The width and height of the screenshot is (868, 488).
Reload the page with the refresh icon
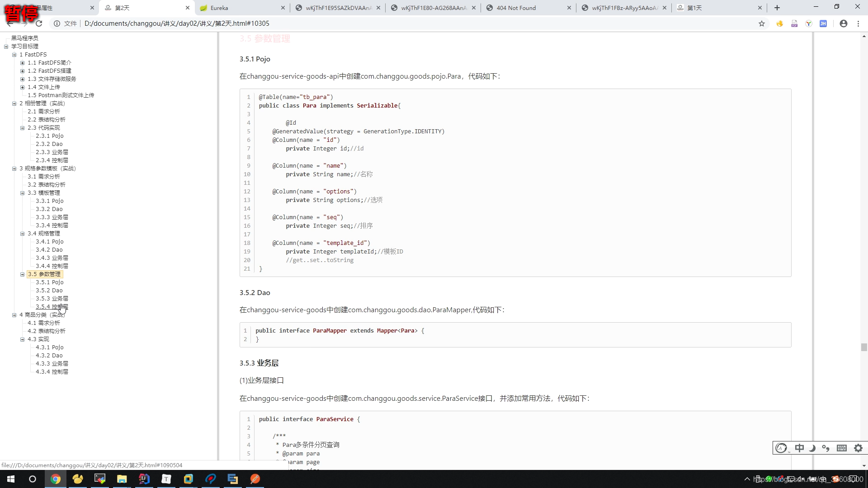(39, 23)
